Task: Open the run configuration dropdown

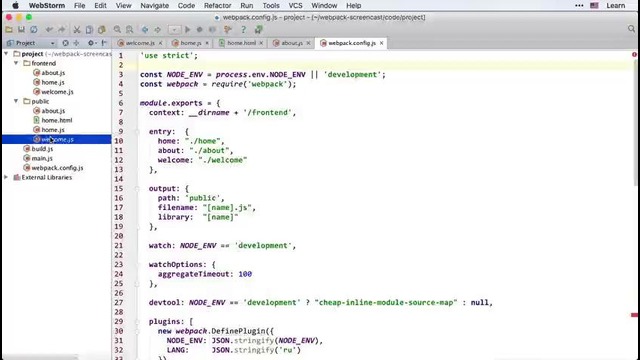Action: tap(174, 29)
